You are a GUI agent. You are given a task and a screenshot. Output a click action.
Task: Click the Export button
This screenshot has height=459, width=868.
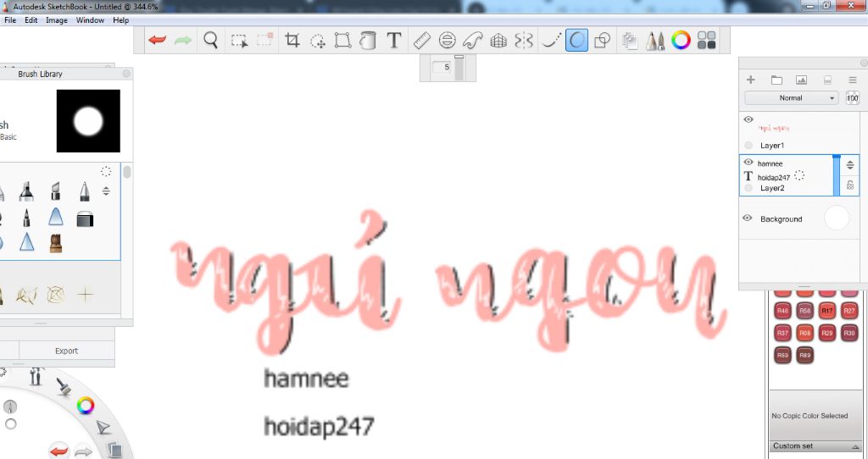pyautogui.click(x=66, y=351)
